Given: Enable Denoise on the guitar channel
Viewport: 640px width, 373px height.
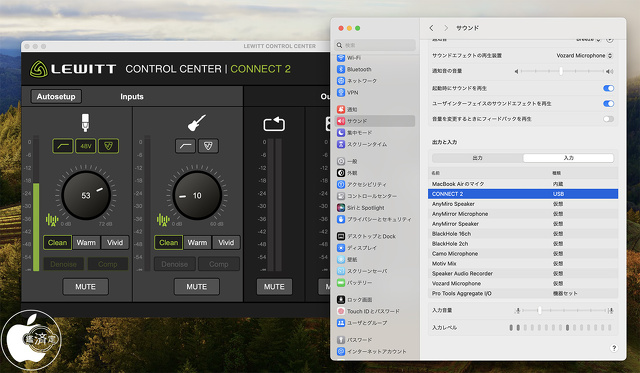Looking at the screenshot, I should tap(174, 264).
